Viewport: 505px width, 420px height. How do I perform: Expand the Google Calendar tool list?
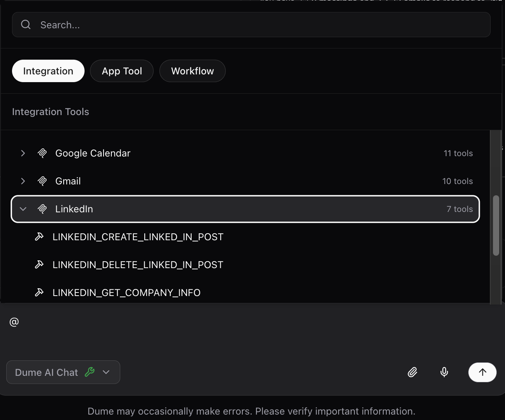pyautogui.click(x=23, y=153)
